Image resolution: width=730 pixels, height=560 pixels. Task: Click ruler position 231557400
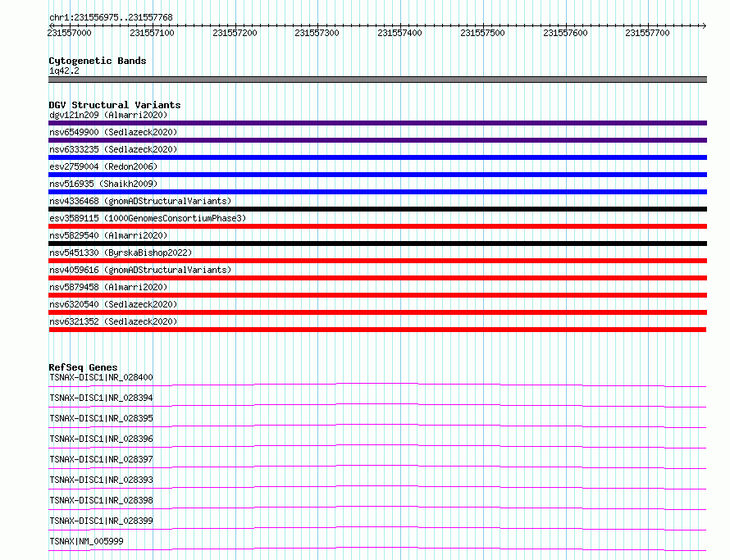pyautogui.click(x=400, y=33)
